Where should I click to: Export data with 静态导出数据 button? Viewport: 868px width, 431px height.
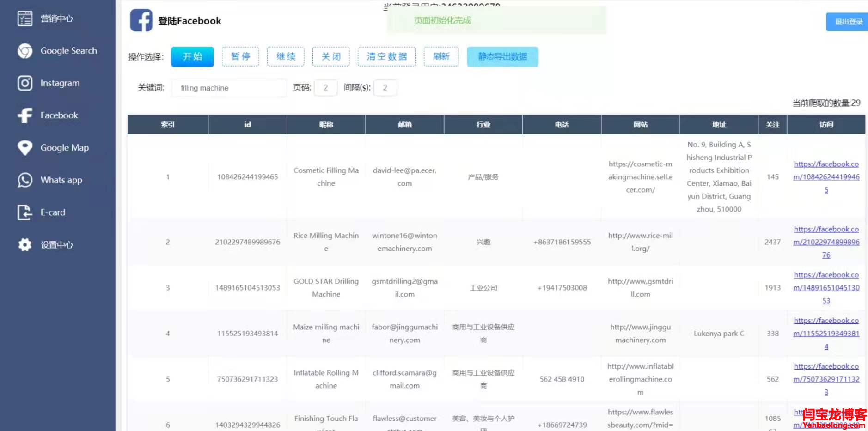click(x=502, y=56)
